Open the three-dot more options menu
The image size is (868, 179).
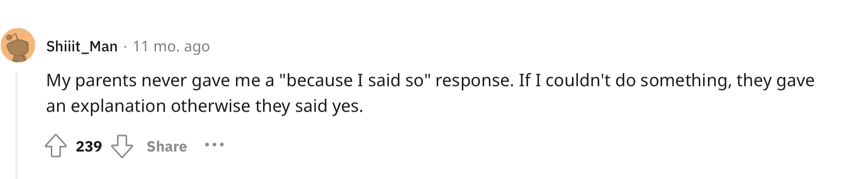coord(214,145)
